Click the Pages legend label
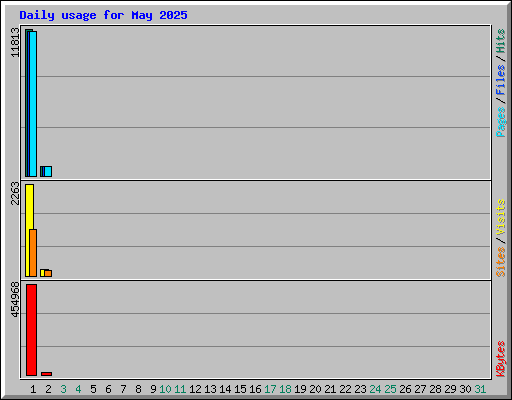This screenshot has width=512, height=400. coord(500,122)
